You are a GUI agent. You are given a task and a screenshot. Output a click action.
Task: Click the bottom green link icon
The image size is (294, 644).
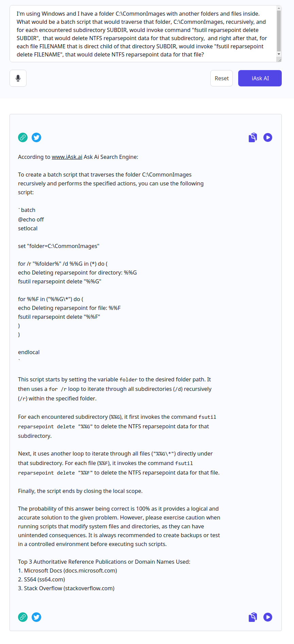click(23, 617)
